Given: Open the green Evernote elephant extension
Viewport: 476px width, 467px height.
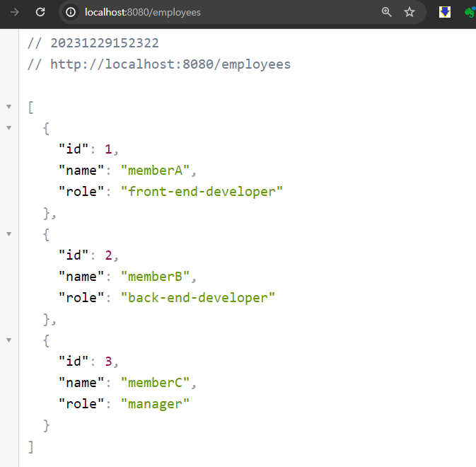Looking at the screenshot, I should click(x=470, y=12).
